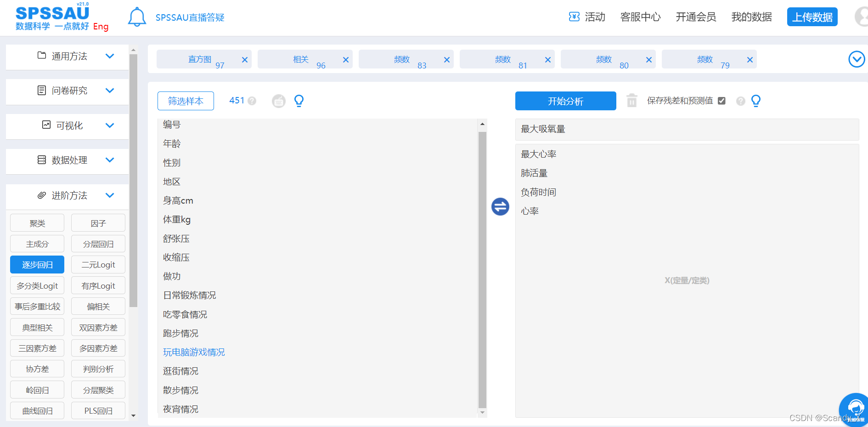Switch language with the Eng link
Screen dimensions: 868x427
101,26
